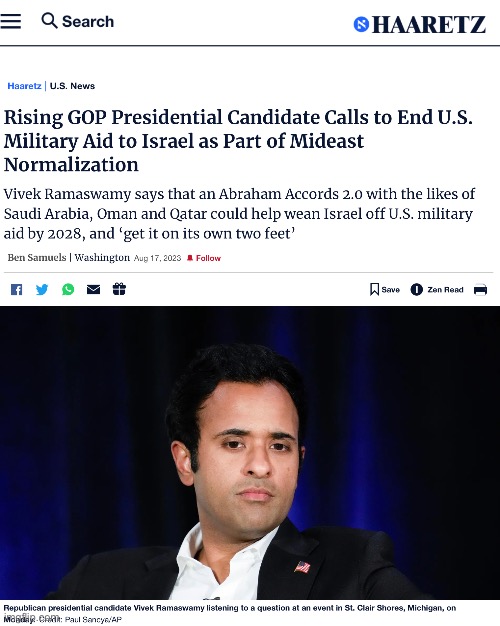Gift this article icon
This screenshot has height=626, width=500.
[x=119, y=289]
